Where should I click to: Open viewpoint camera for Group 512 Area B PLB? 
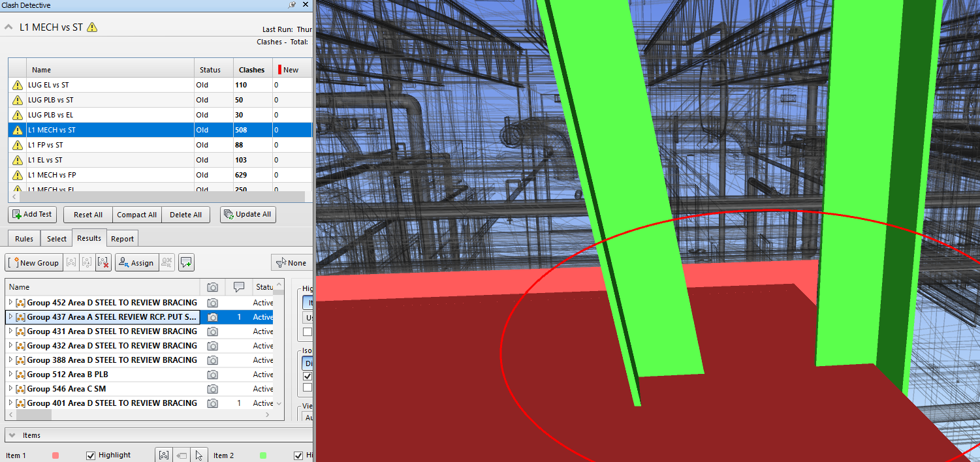pyautogui.click(x=212, y=375)
